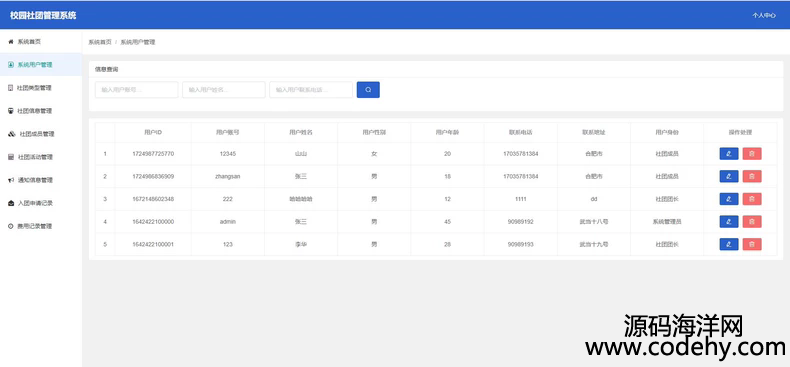Click the address cell 武当十八号
Screen dimensions: 790x367
(594, 222)
